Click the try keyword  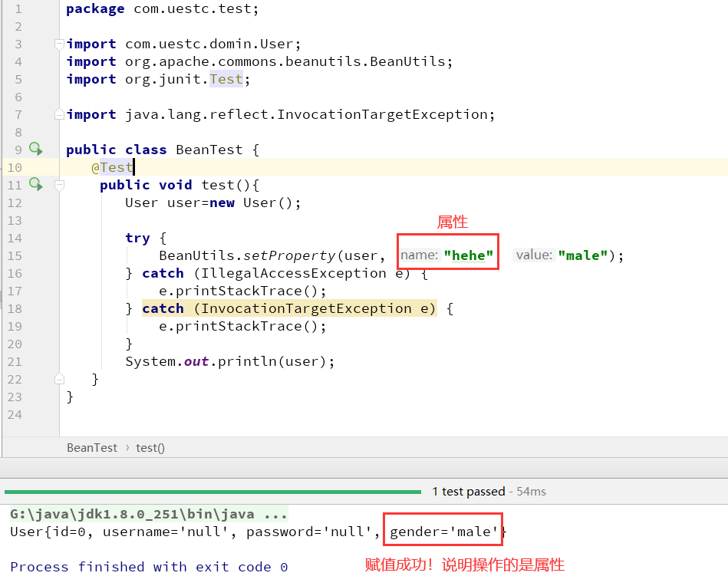tap(137, 238)
